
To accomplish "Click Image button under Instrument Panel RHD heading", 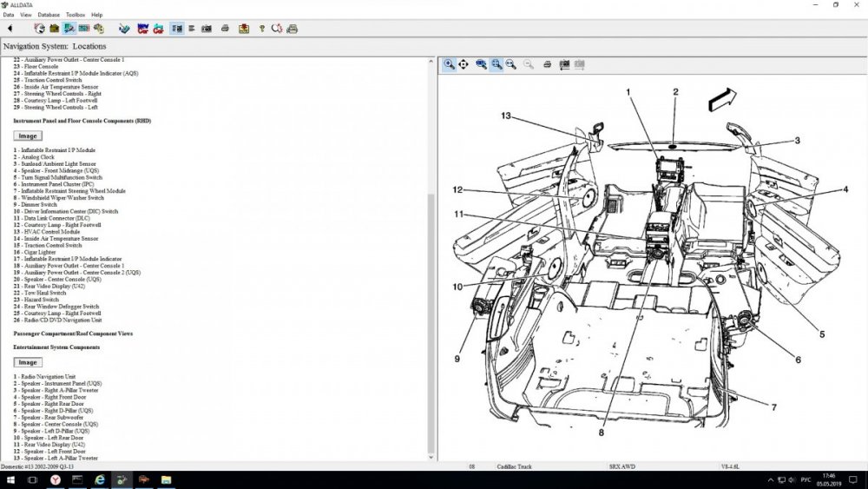I will coord(27,135).
